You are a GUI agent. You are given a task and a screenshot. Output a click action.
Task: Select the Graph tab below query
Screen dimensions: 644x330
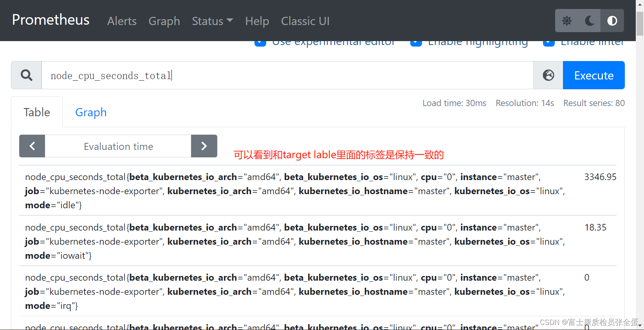point(91,112)
